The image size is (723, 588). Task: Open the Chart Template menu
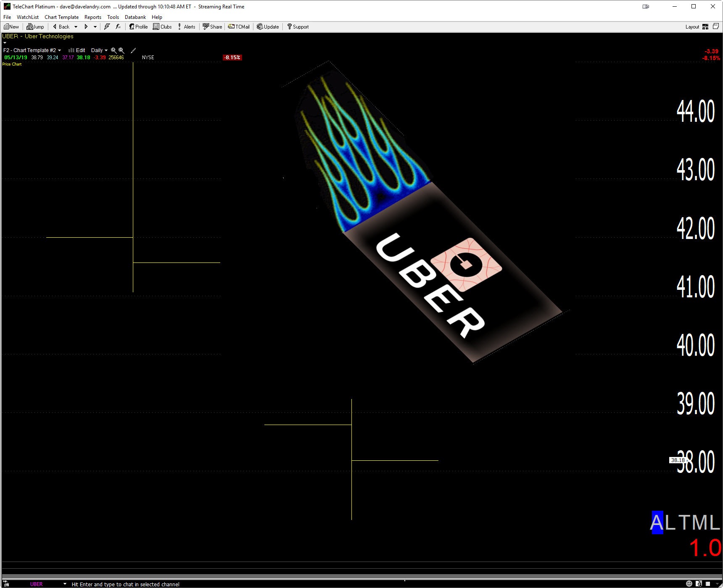coord(61,17)
